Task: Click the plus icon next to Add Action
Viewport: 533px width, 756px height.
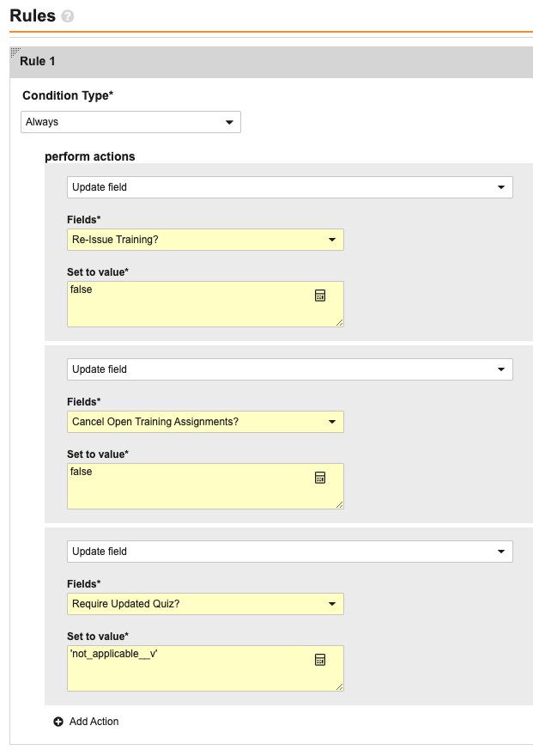Action: [x=58, y=722]
